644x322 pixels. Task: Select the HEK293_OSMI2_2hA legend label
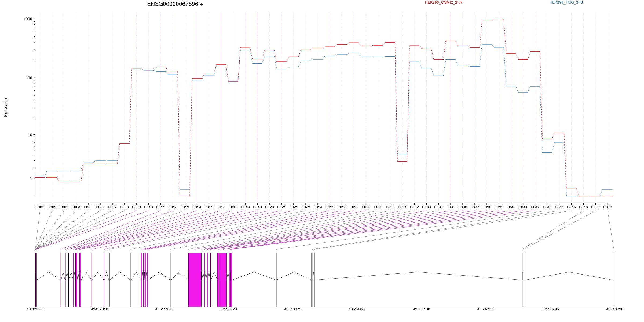[443, 2]
